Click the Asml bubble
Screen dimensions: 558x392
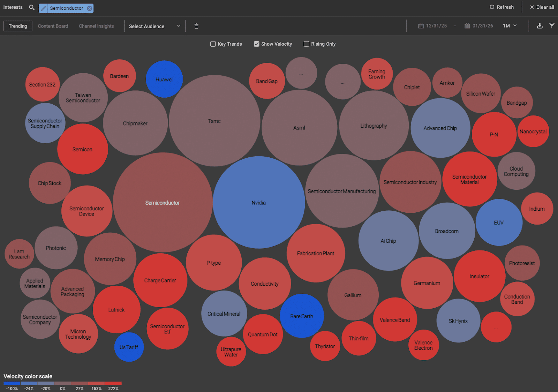click(x=299, y=128)
